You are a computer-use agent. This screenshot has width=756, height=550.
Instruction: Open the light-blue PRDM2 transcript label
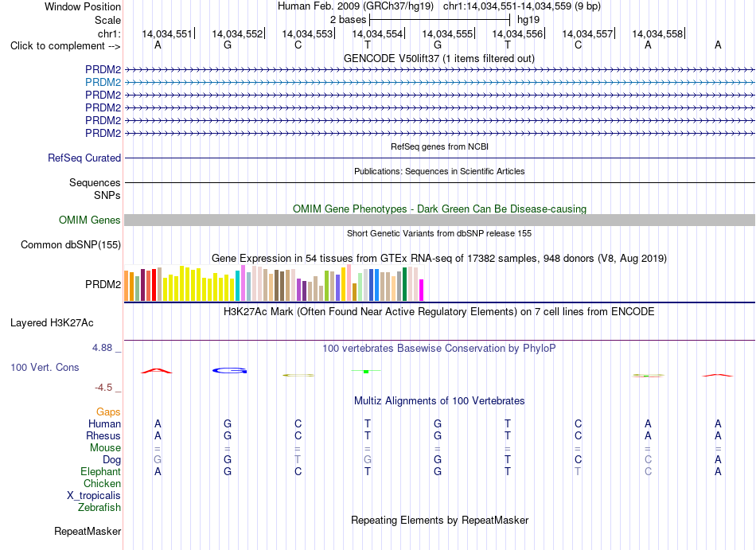(103, 83)
